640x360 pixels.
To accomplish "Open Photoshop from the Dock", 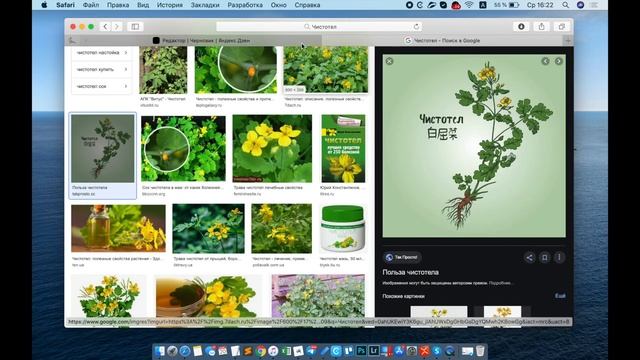I will 361,351.
